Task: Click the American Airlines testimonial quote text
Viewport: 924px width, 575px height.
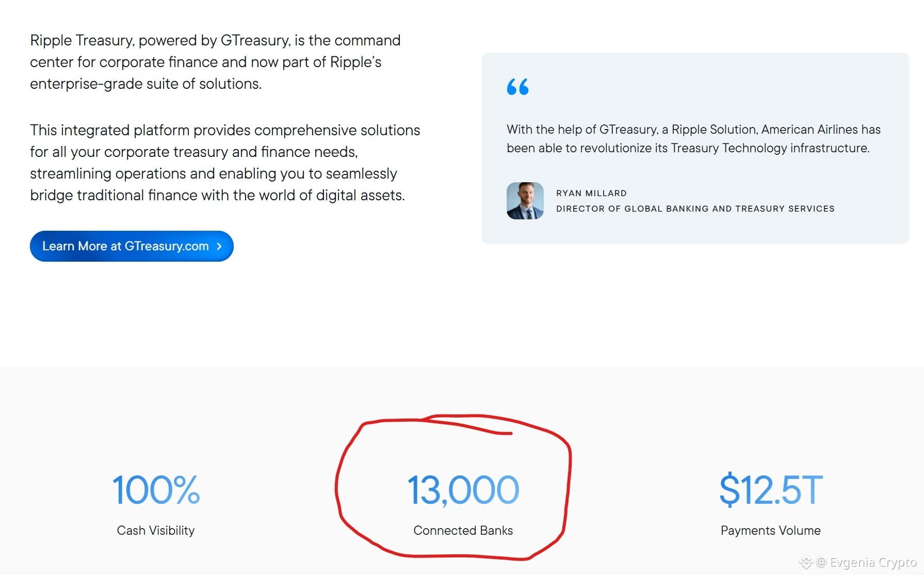Action: point(693,139)
